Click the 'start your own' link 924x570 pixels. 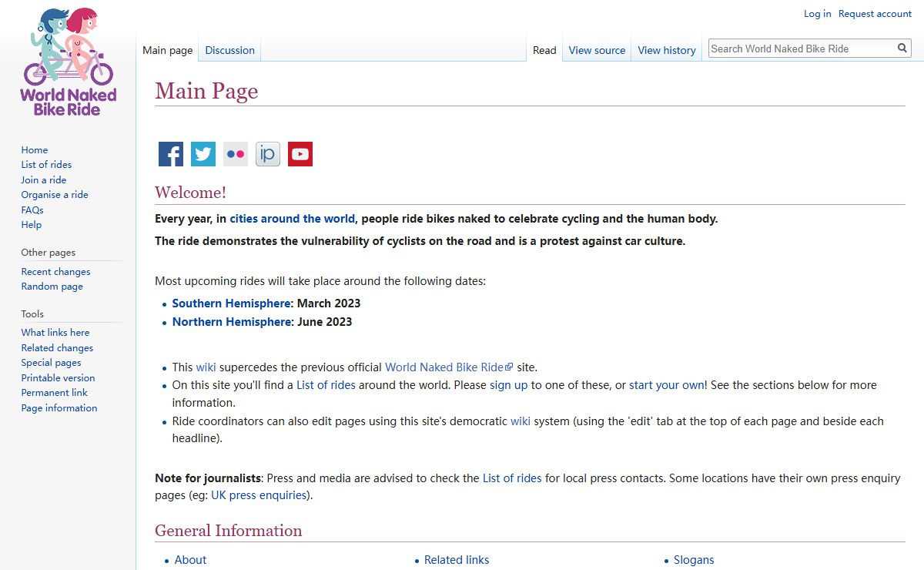(667, 385)
